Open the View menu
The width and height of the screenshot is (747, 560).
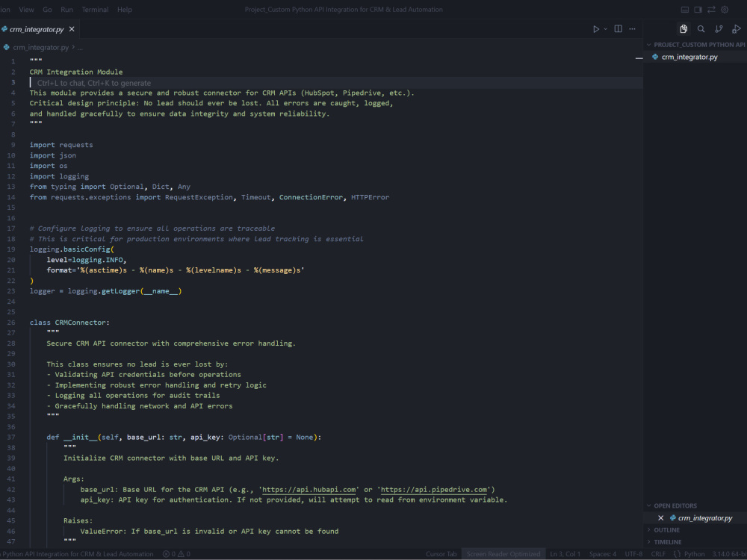click(27, 10)
